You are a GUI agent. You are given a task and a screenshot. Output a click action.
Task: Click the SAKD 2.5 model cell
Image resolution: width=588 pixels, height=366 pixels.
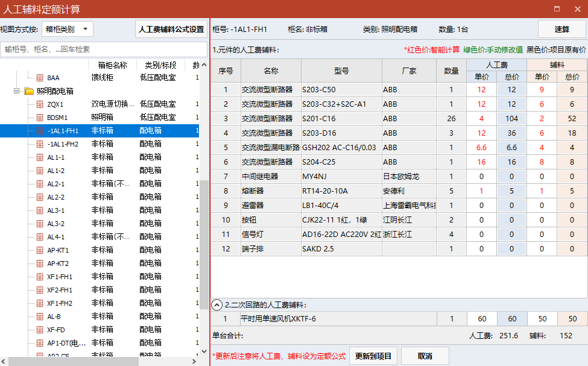click(341, 248)
